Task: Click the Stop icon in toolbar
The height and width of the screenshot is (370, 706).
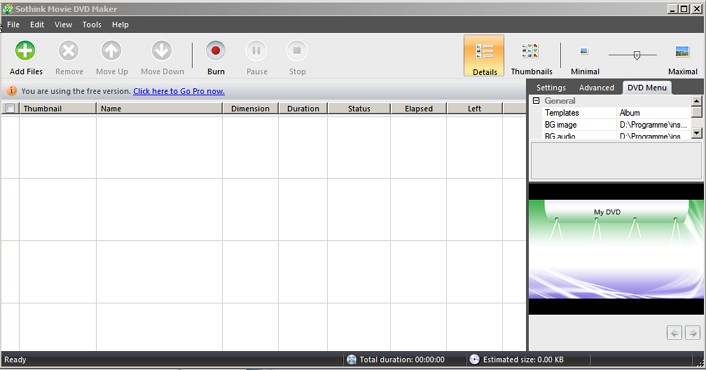Action: click(297, 50)
